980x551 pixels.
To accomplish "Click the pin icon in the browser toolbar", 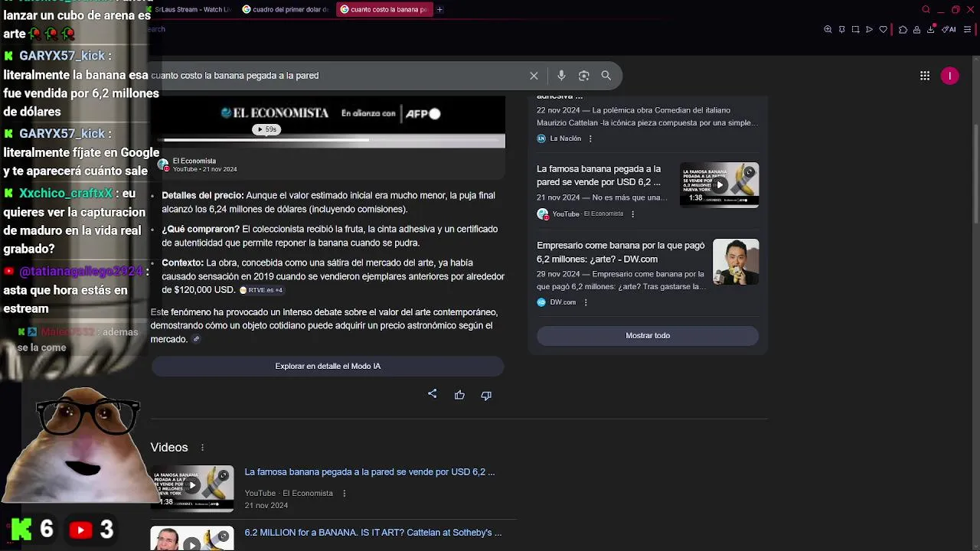I will 841,30.
